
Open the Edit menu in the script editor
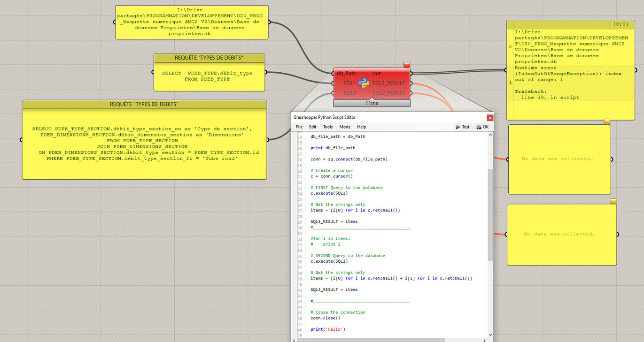pyautogui.click(x=313, y=127)
